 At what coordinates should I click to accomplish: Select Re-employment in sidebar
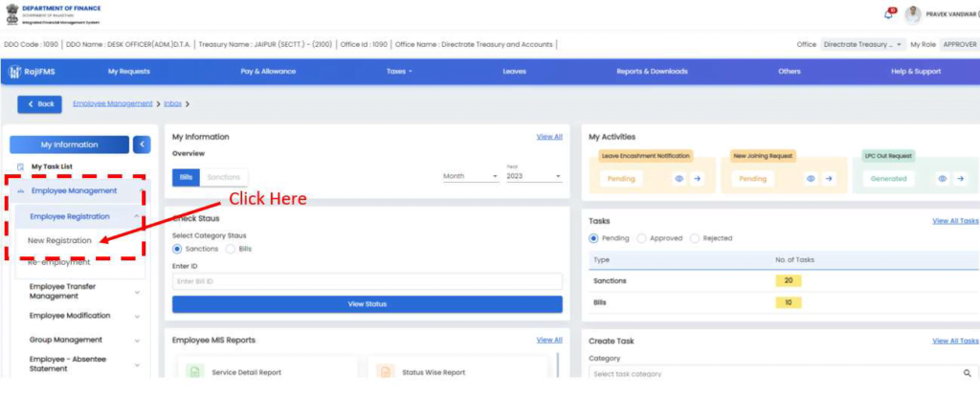(x=58, y=262)
